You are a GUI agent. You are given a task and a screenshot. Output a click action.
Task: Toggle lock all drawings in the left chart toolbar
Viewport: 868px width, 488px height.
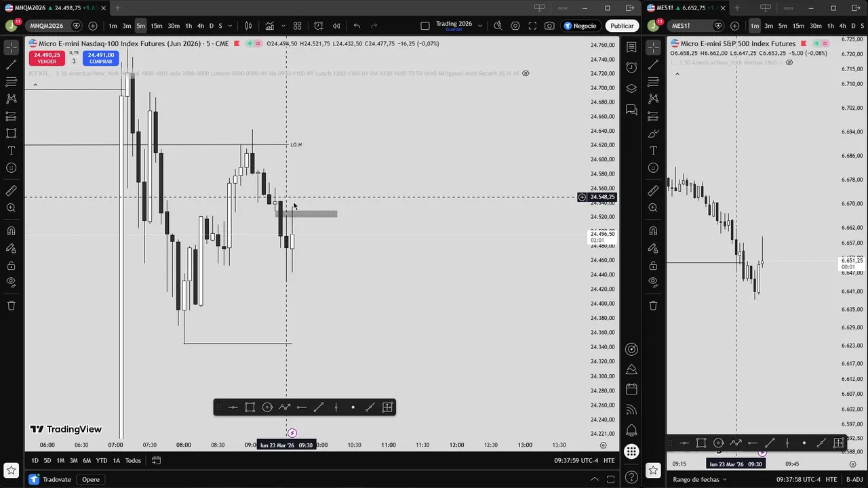click(x=11, y=266)
